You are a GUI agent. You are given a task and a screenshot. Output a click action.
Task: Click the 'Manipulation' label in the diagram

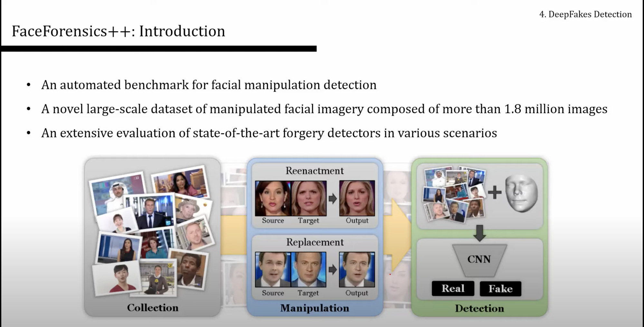(315, 308)
